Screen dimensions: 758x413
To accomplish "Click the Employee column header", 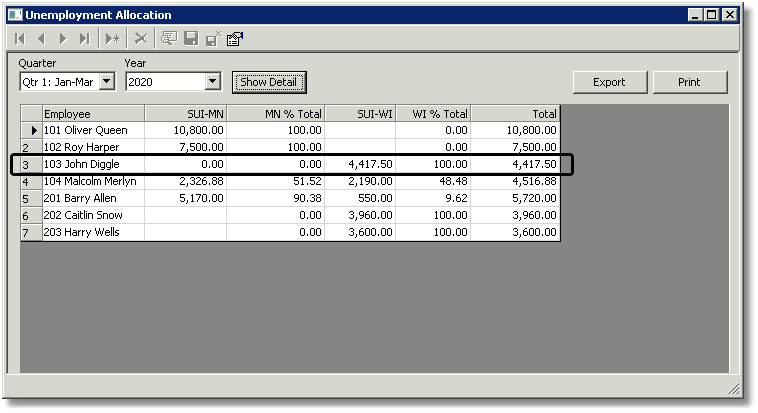I will (93, 114).
